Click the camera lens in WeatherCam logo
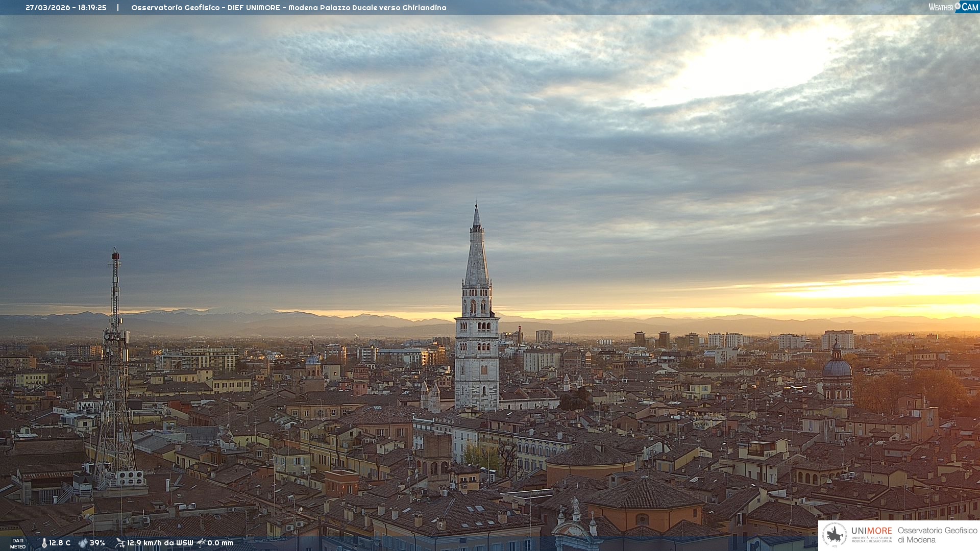The width and height of the screenshot is (980, 551). 958,5
